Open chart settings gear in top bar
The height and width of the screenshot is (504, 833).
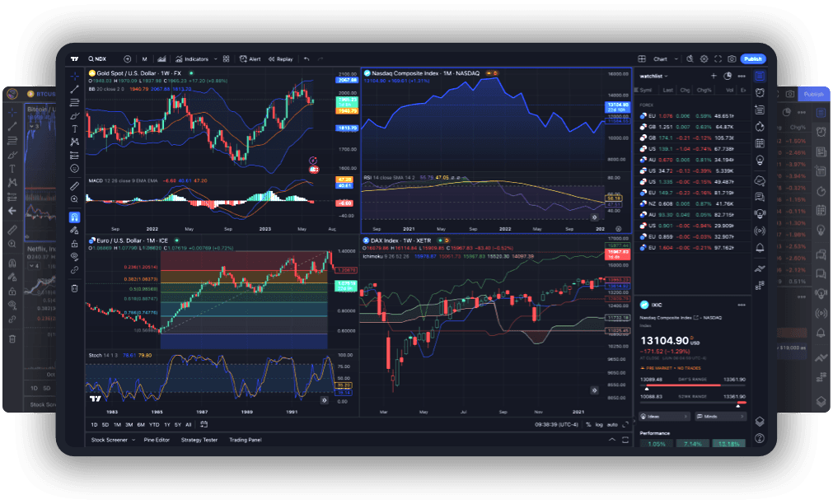(704, 59)
